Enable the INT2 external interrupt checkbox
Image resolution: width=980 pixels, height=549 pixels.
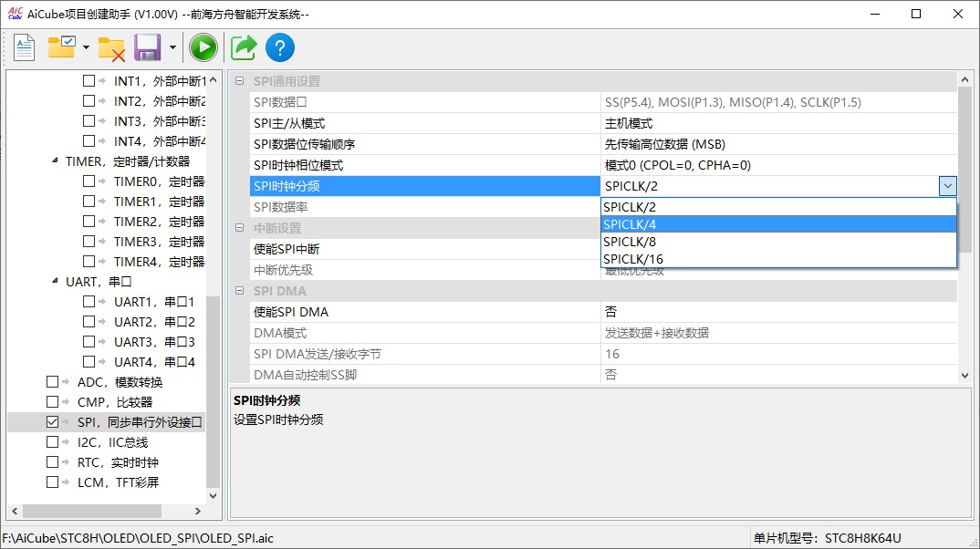(x=89, y=100)
